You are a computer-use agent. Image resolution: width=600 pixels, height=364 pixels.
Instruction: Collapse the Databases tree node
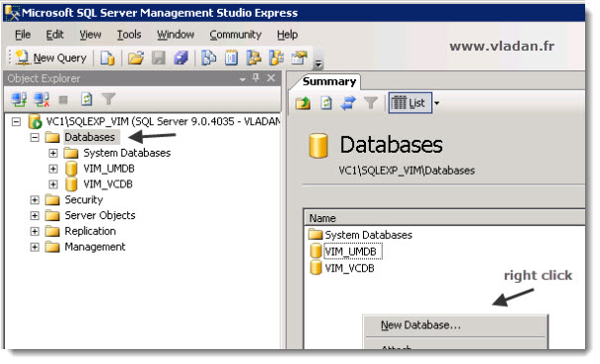click(x=35, y=137)
